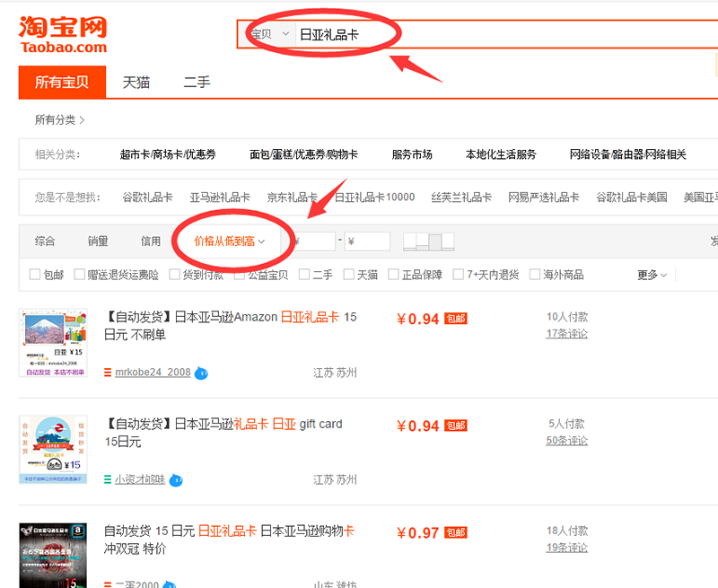This screenshot has height=588, width=718.
Task: Click the minimum price ¥ input field
Action: (x=315, y=241)
